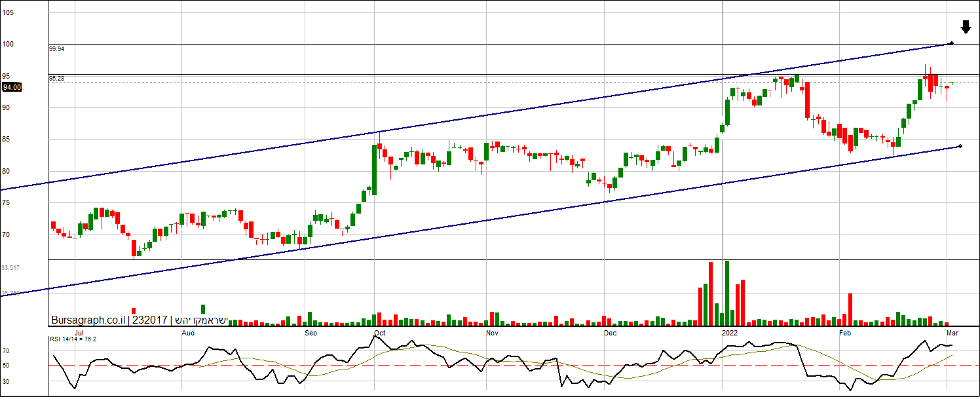This screenshot has width=980, height=397.
Task: Click the upper channel line end handle
Action: [951, 43]
